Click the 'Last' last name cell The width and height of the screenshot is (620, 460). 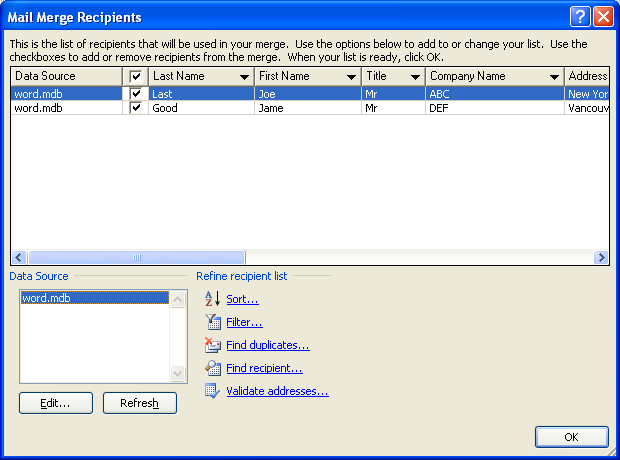(201, 94)
